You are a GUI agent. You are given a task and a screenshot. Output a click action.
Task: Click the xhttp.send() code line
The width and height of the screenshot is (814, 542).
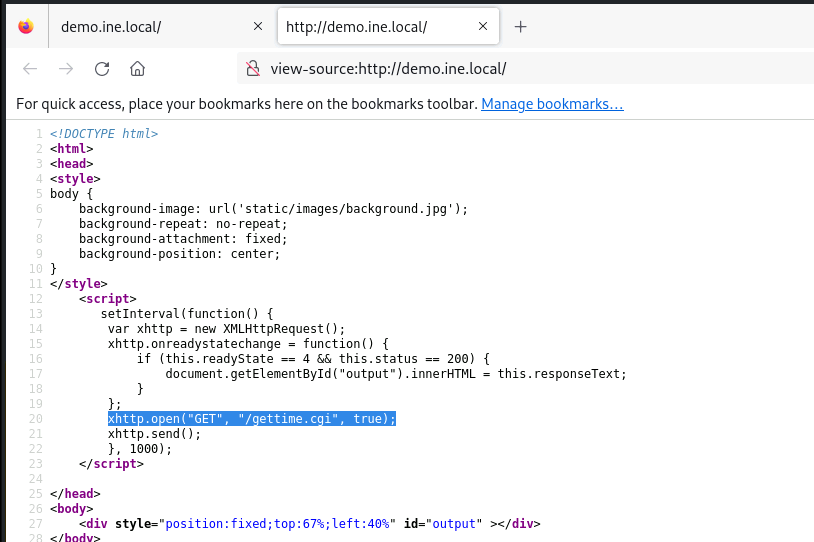tap(148, 433)
